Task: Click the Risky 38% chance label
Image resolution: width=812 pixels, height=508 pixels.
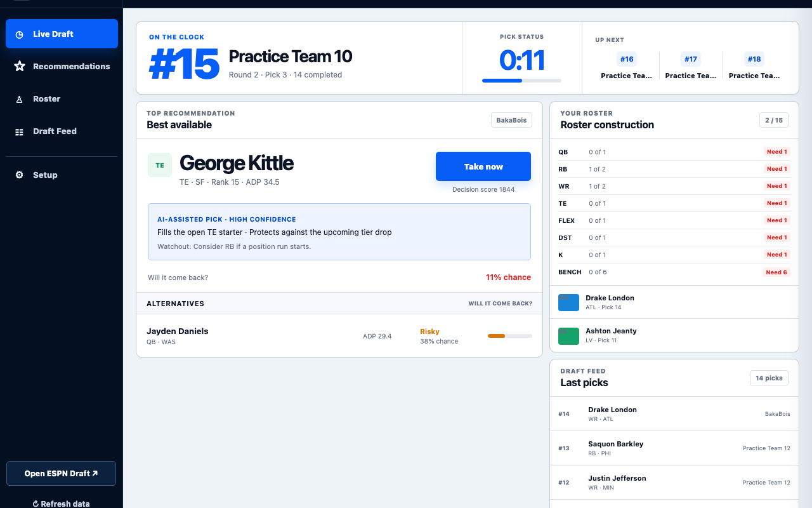Action: [x=439, y=336]
